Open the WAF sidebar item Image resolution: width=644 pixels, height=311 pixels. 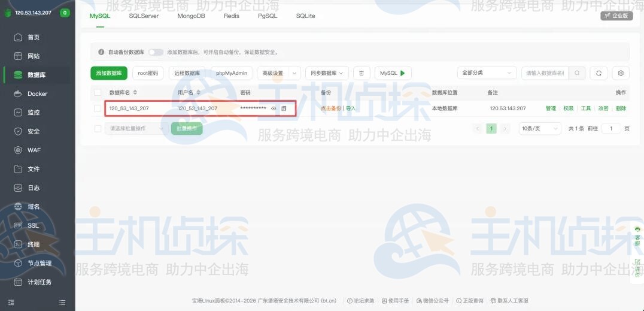click(34, 150)
